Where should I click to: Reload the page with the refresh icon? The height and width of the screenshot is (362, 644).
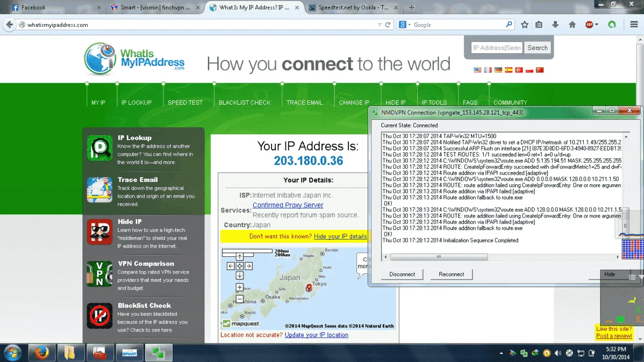[x=388, y=25]
